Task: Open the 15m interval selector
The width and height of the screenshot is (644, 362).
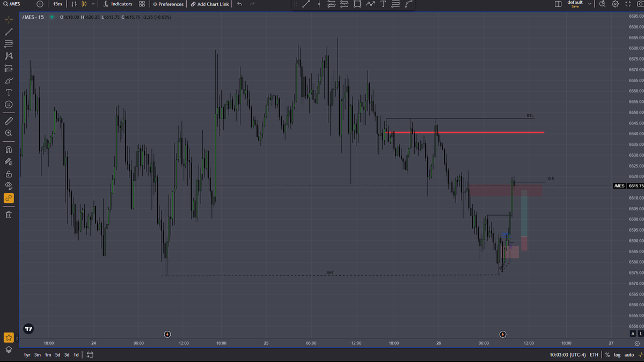Action: (57, 4)
